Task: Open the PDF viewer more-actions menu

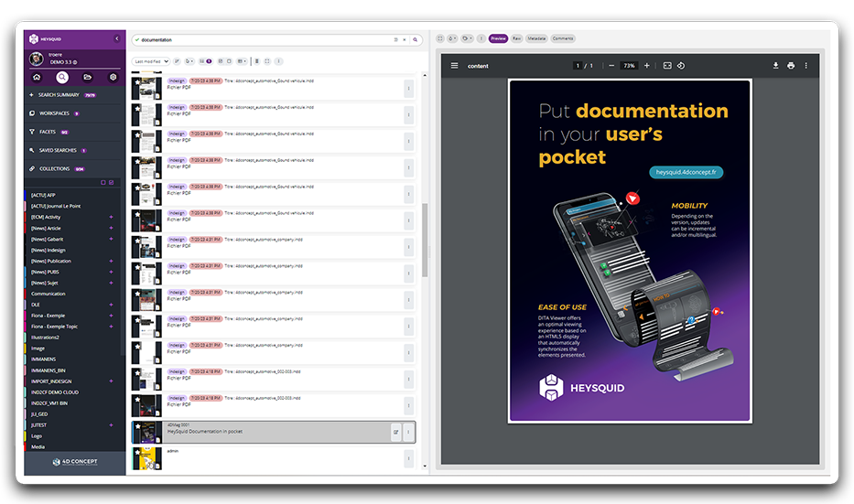Action: click(x=806, y=66)
